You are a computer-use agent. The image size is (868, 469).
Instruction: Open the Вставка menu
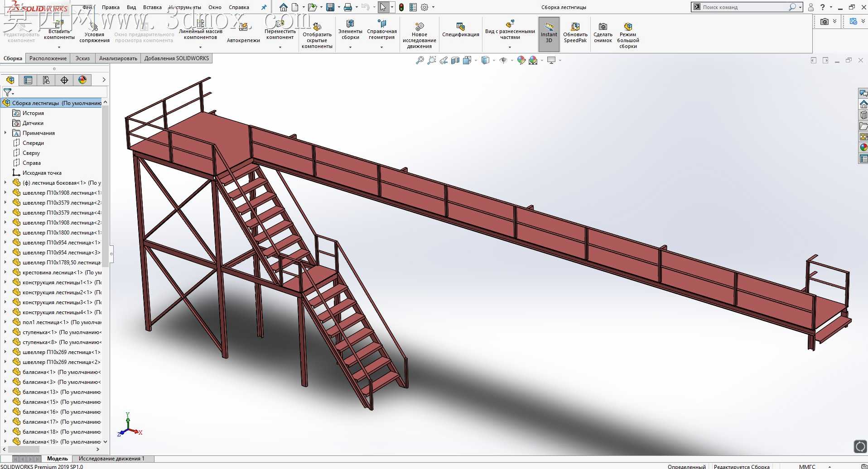152,7
